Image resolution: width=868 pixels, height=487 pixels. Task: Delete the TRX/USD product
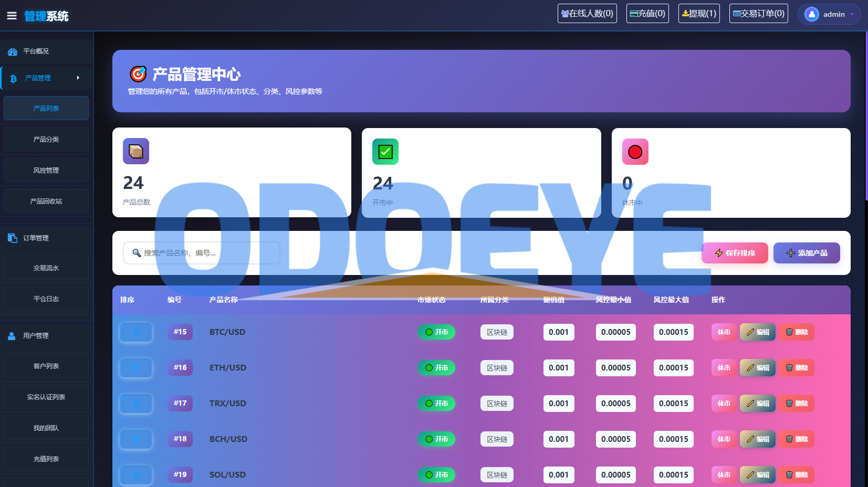tap(797, 404)
